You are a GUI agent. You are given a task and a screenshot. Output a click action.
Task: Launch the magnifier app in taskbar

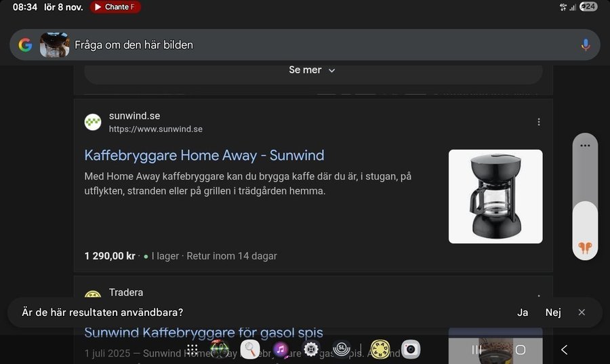pyautogui.click(x=250, y=350)
